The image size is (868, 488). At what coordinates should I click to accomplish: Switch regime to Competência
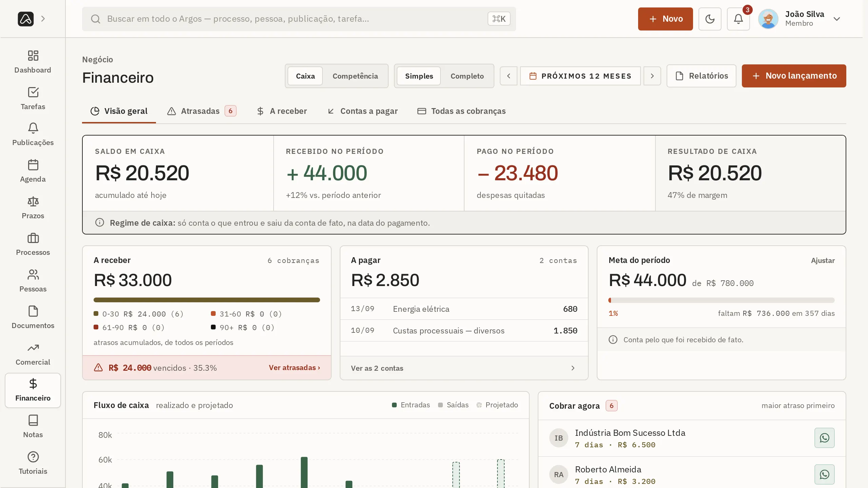point(355,76)
